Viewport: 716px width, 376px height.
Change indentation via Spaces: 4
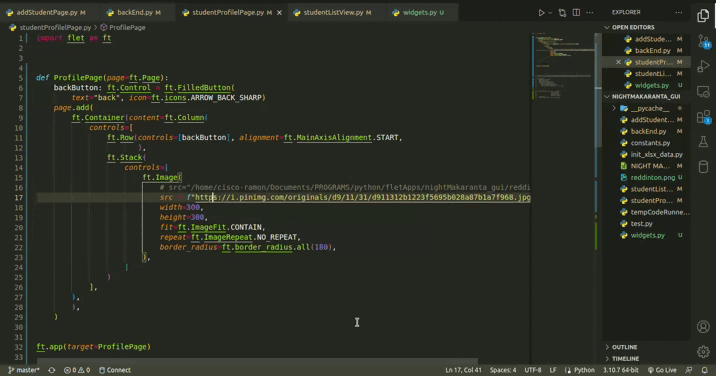point(503,370)
